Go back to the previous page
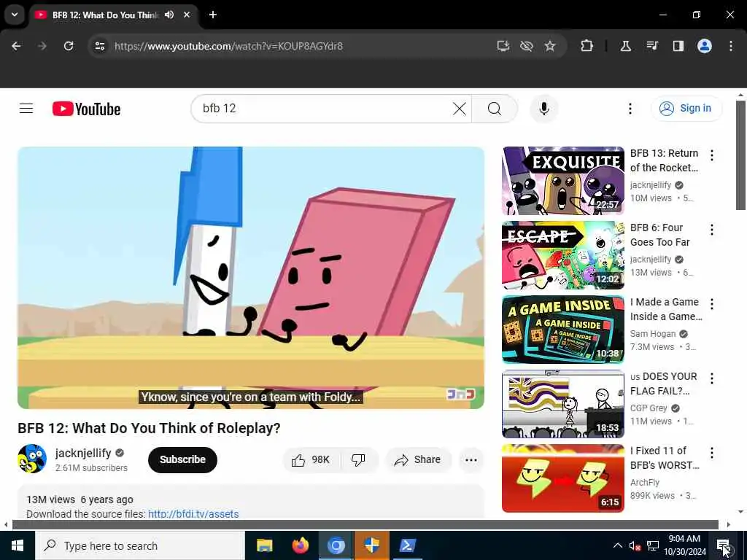This screenshot has height=560, width=747. point(16,46)
